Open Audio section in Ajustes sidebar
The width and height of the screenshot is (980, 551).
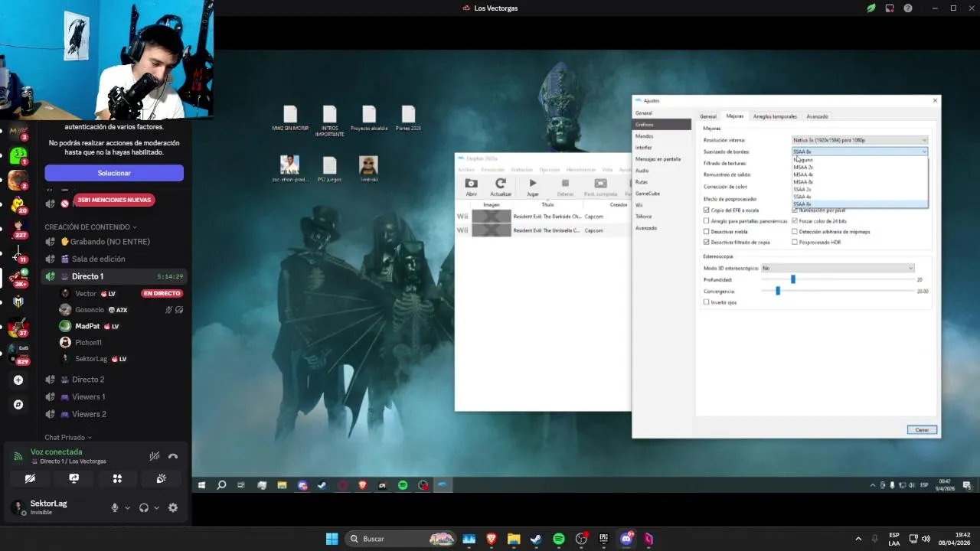click(661, 171)
